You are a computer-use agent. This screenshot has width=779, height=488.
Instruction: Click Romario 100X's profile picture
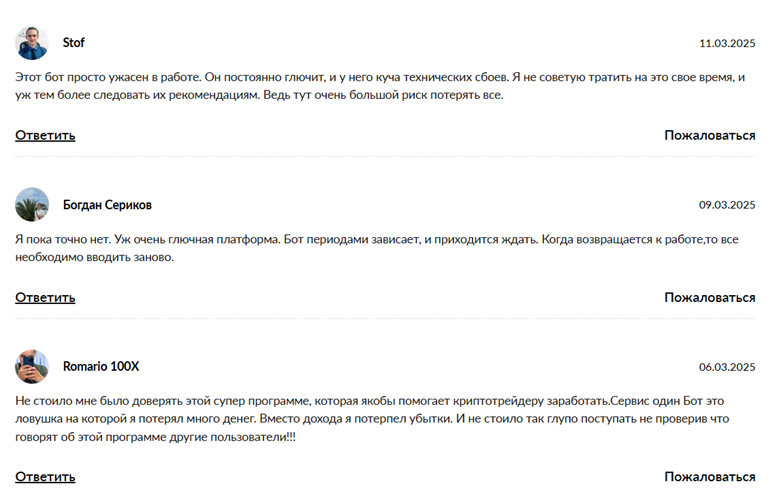tap(32, 366)
